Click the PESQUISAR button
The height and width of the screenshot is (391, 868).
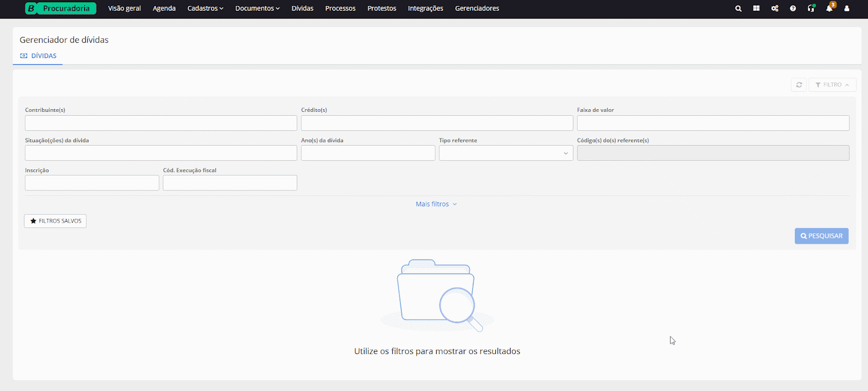coord(821,236)
